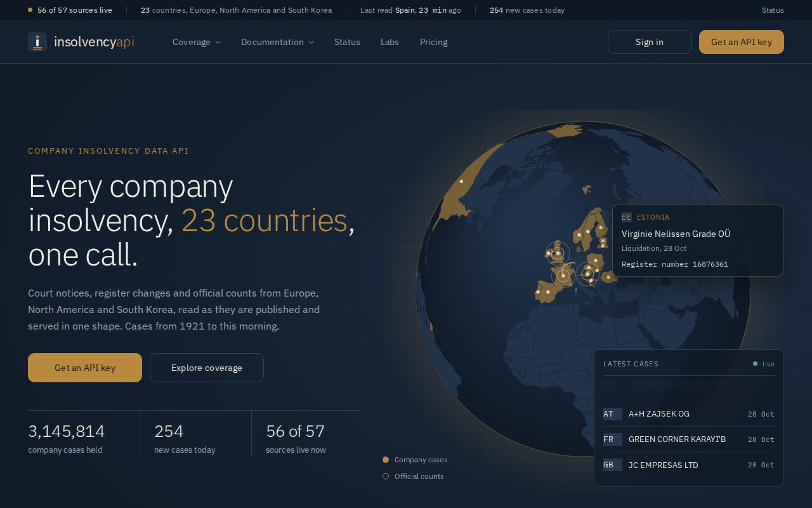The height and width of the screenshot is (508, 812).
Task: Click the AT country badge
Action: coord(613,414)
